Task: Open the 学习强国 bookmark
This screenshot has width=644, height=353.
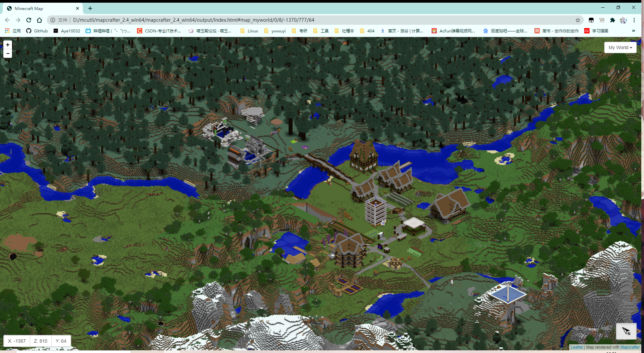Action: pyautogui.click(x=596, y=31)
